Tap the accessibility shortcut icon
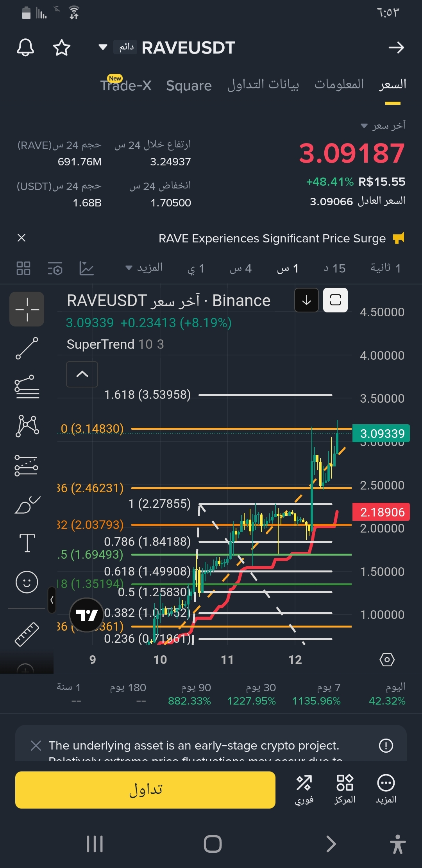This screenshot has width=422, height=868. click(398, 844)
